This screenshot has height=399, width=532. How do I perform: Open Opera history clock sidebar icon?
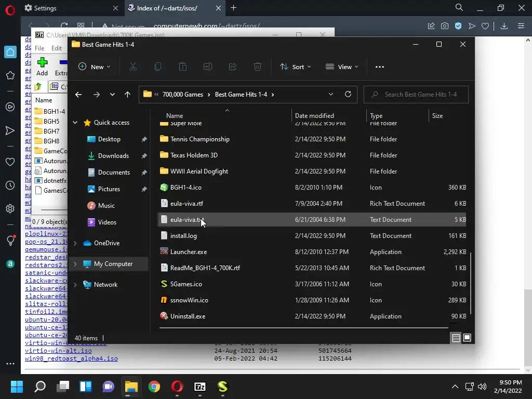[x=10, y=185]
